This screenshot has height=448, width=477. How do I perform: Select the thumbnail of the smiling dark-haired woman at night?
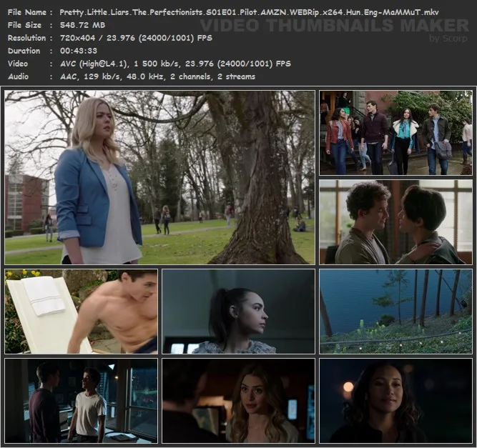click(x=395, y=401)
